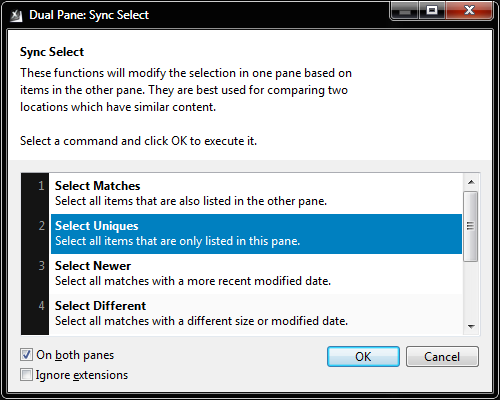
Task: Click the command list scrollbar thumb
Action: [471, 226]
